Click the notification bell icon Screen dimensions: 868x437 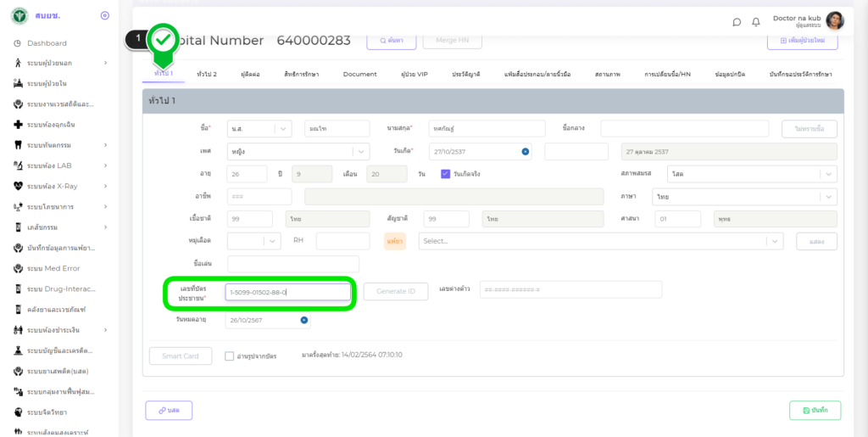coord(756,22)
